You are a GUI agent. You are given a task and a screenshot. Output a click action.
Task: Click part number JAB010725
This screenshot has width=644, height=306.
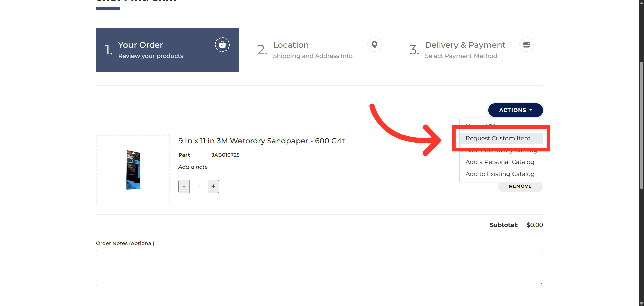pos(226,155)
